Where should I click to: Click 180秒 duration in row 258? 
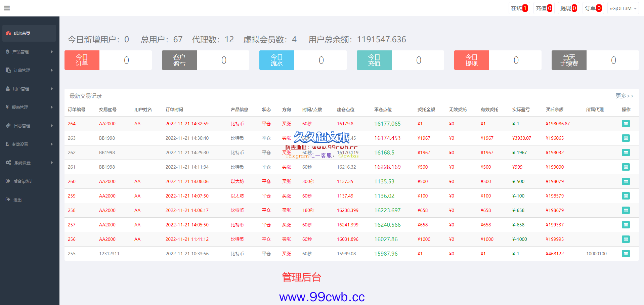pyautogui.click(x=308, y=210)
